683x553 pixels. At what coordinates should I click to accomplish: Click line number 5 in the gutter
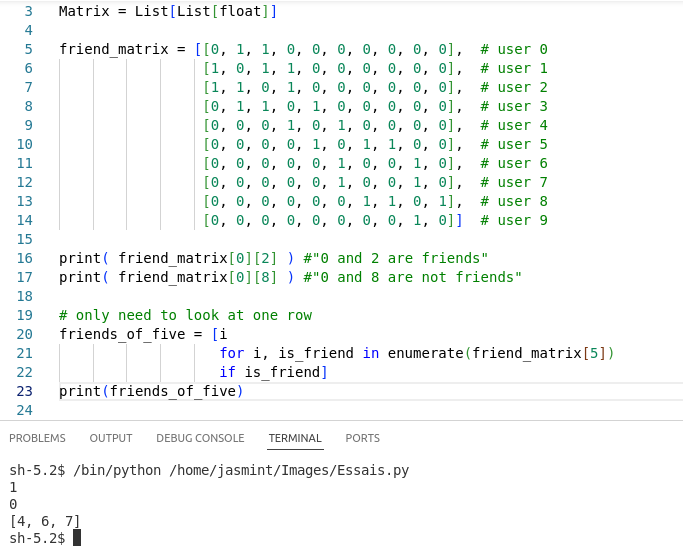(x=28, y=49)
